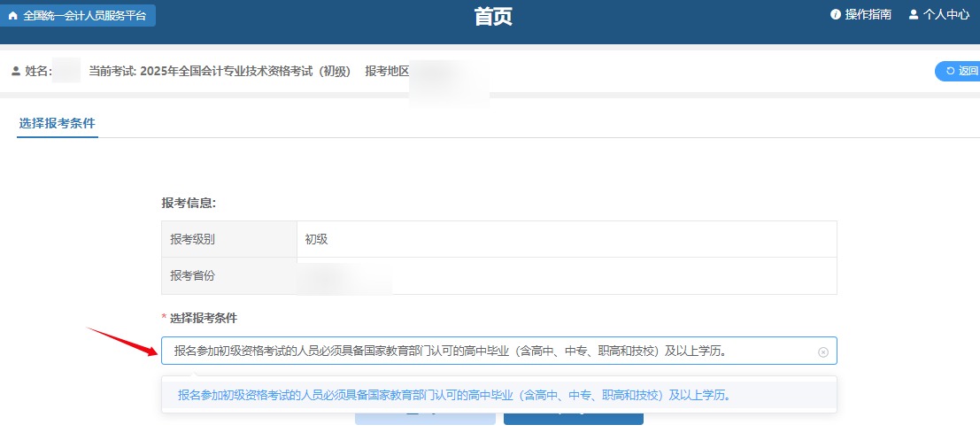
Task: Click the 初级 value cell
Action: (x=567, y=239)
